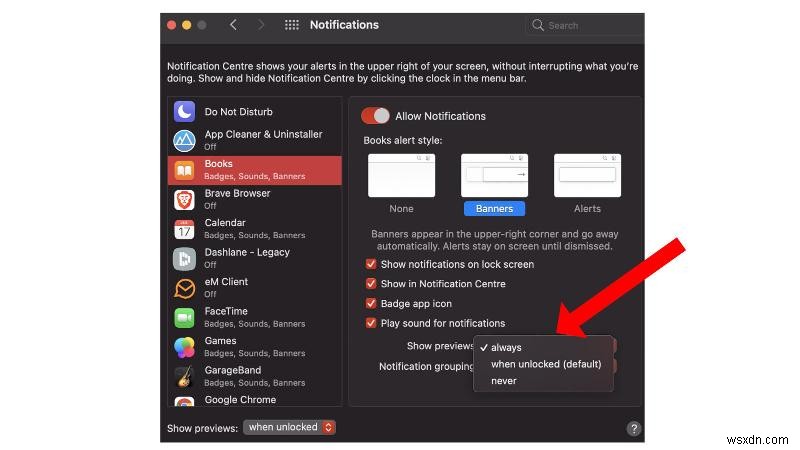Open help with the question mark button
800x450 pixels.
click(634, 429)
